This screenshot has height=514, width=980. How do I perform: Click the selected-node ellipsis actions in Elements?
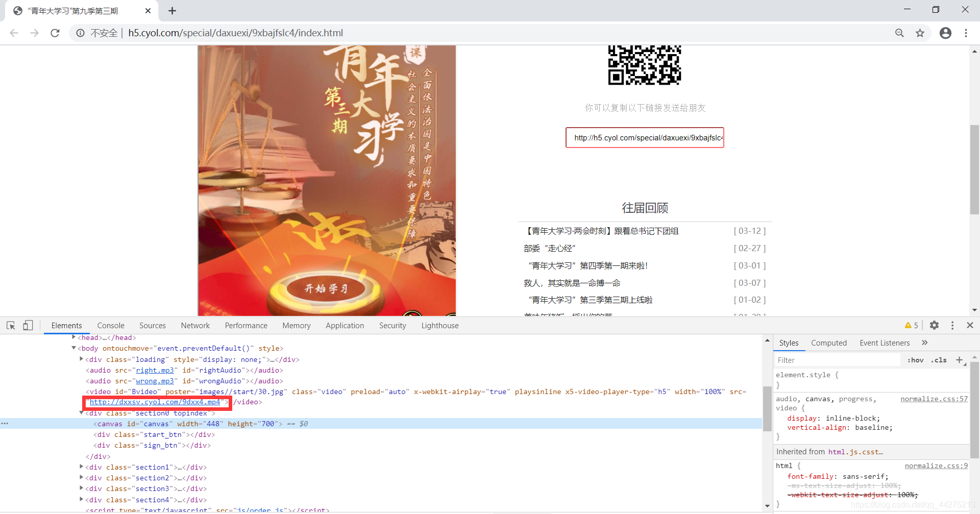(x=5, y=424)
